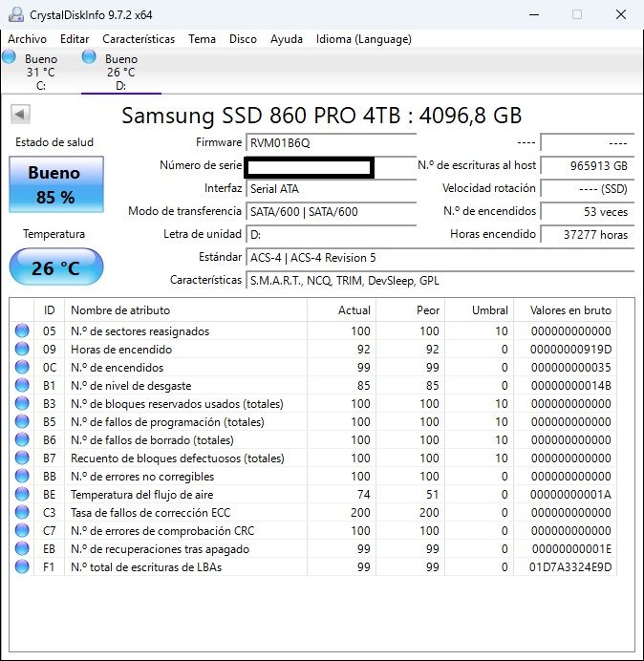This screenshot has height=661, width=644.
Task: Open the Ayuda menu
Action: coord(287,39)
